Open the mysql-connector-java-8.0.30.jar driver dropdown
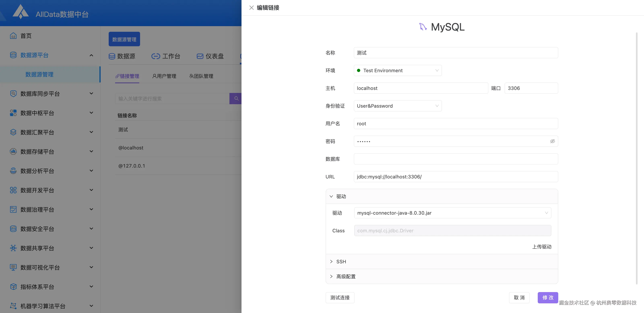 click(x=452, y=213)
